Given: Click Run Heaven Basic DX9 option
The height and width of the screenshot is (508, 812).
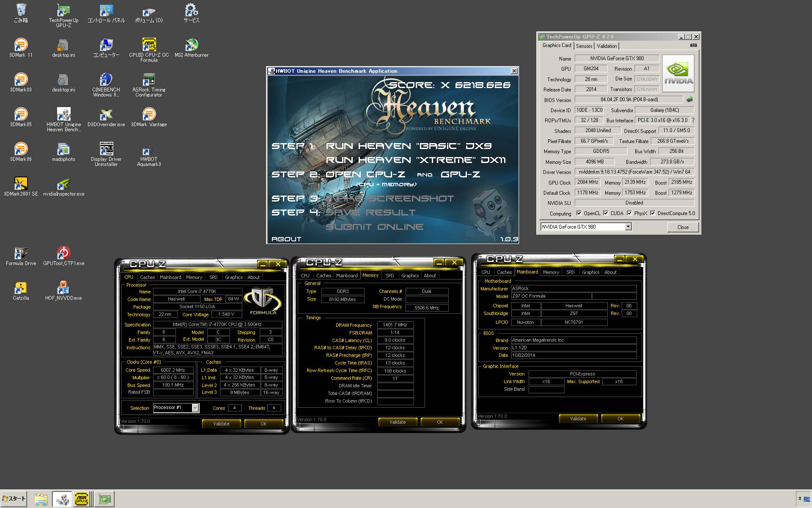Looking at the screenshot, I should click(x=409, y=146).
